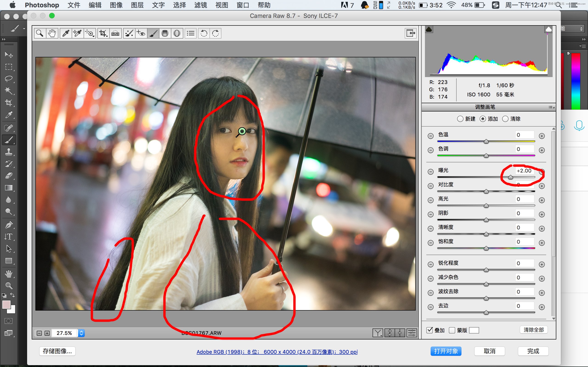
Task: Open Camera Raw preferences list icon
Action: [191, 33]
